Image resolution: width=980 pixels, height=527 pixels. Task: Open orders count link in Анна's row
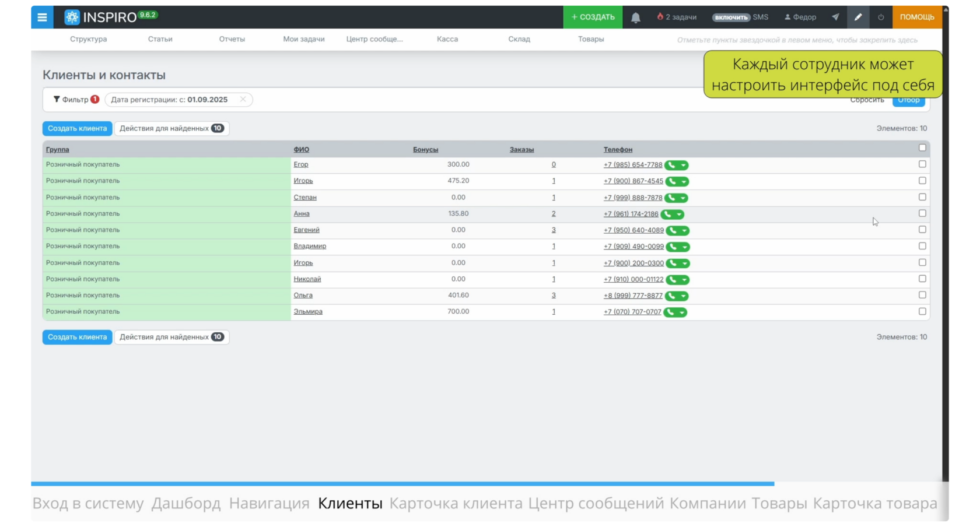pos(554,214)
